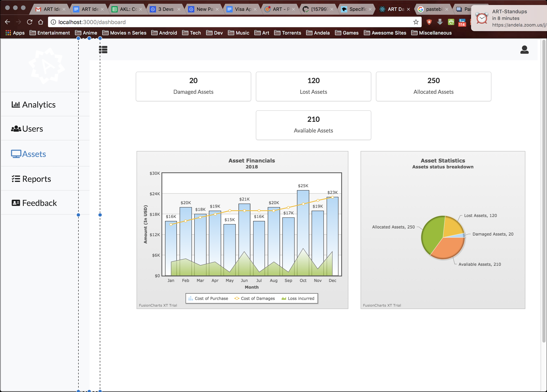
Task: Click FusionCharts XT Trial link under pie chart
Action: (x=382, y=305)
